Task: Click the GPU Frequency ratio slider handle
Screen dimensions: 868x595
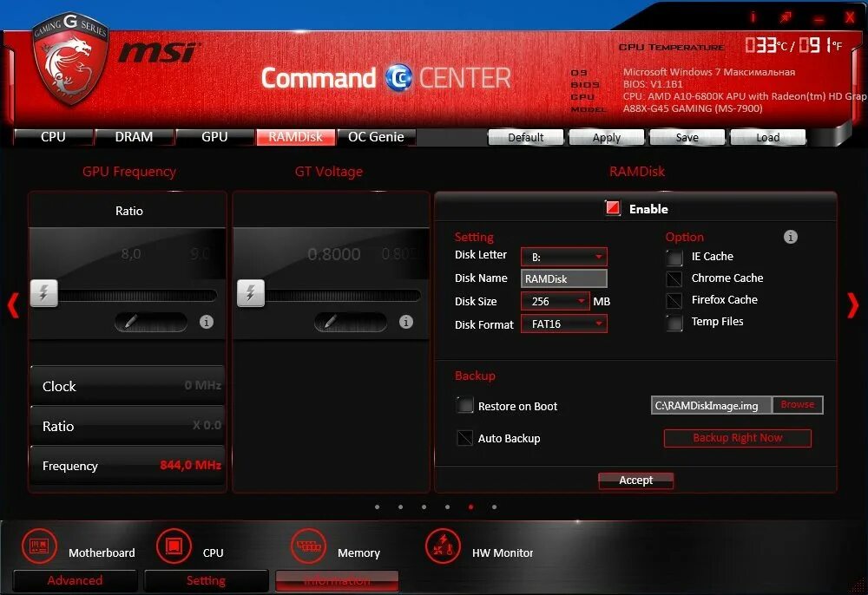Action: (43, 292)
